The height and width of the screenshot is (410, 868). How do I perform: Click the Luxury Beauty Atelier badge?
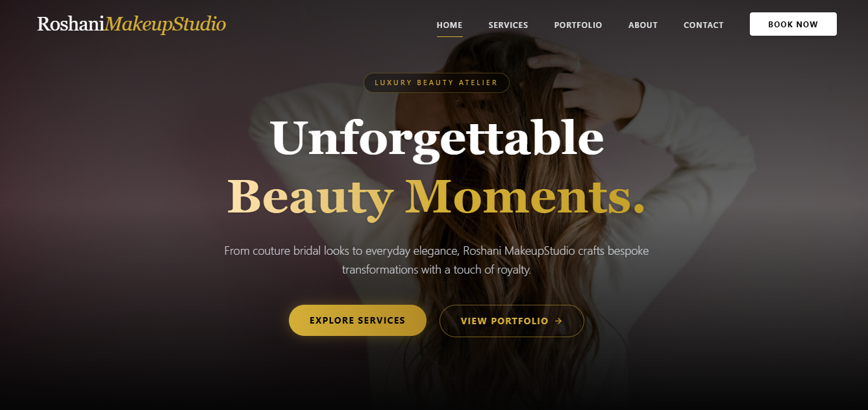click(436, 83)
